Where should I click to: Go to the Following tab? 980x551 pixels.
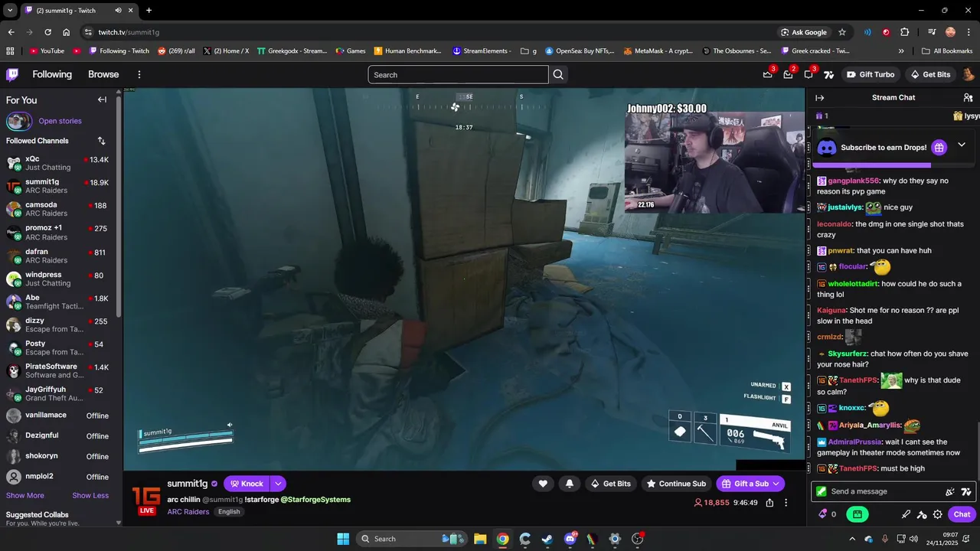52,74
